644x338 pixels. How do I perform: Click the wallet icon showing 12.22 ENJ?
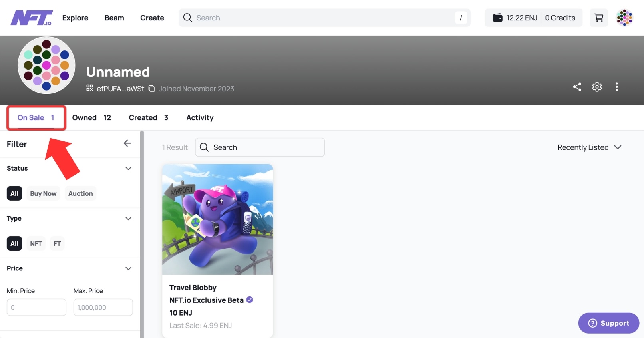(x=497, y=18)
